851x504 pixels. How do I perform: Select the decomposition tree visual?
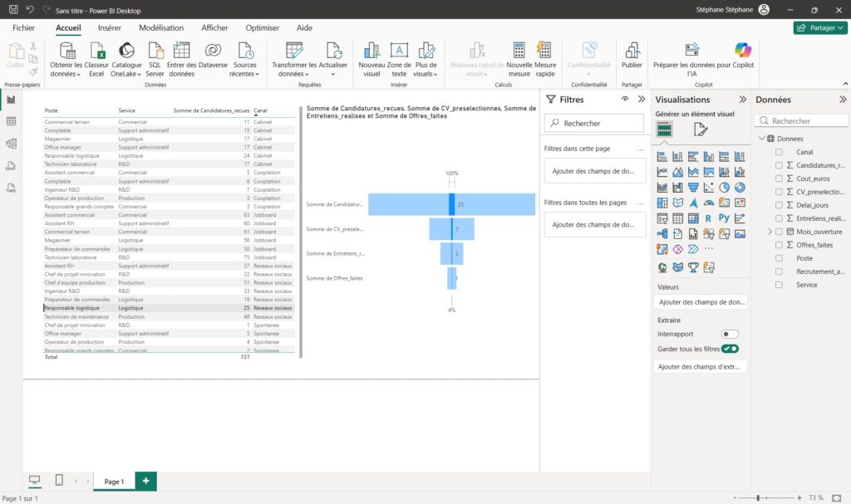coord(662,234)
